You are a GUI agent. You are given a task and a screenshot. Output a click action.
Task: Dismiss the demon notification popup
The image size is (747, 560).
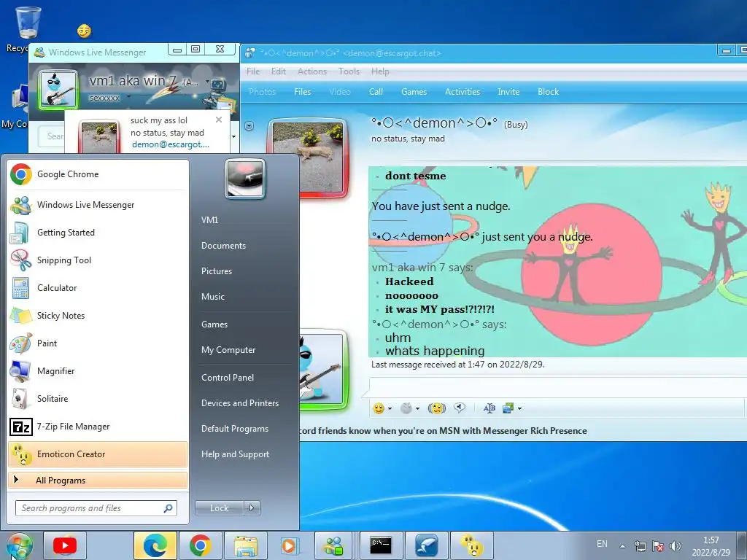(x=219, y=120)
